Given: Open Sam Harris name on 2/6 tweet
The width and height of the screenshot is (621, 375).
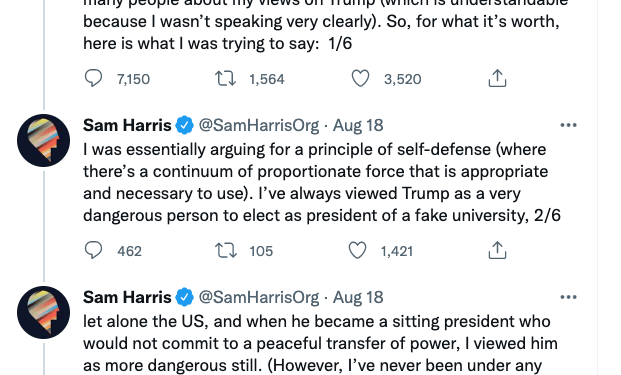Looking at the screenshot, I should coord(127,126).
